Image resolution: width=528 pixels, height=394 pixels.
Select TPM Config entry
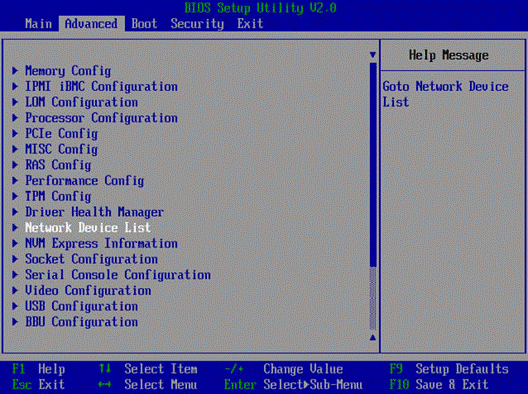58,196
